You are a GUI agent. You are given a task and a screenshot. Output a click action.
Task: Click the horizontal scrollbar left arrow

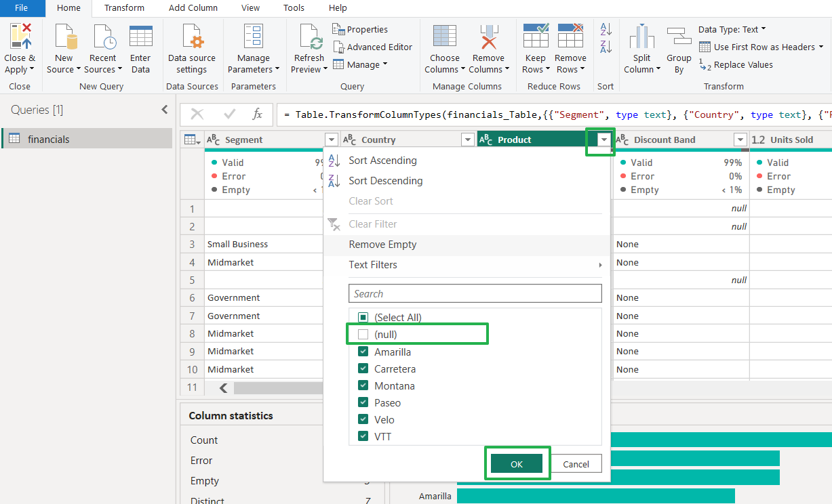[x=223, y=388]
